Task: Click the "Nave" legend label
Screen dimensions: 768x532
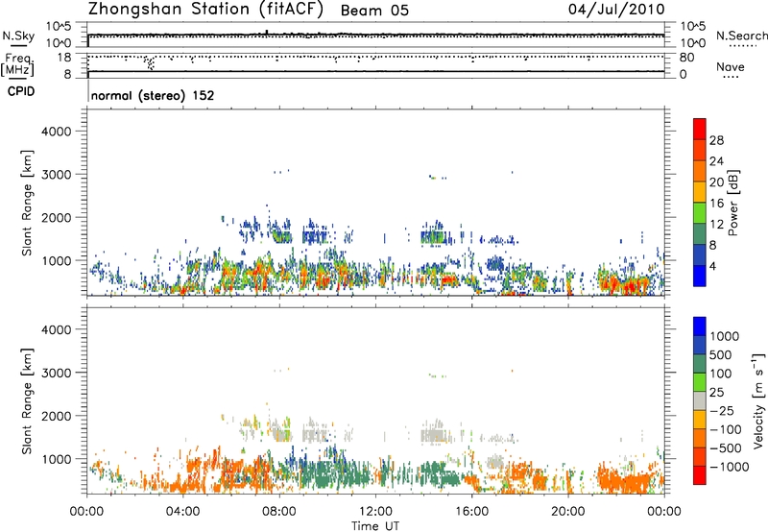Action: pyautogui.click(x=731, y=66)
